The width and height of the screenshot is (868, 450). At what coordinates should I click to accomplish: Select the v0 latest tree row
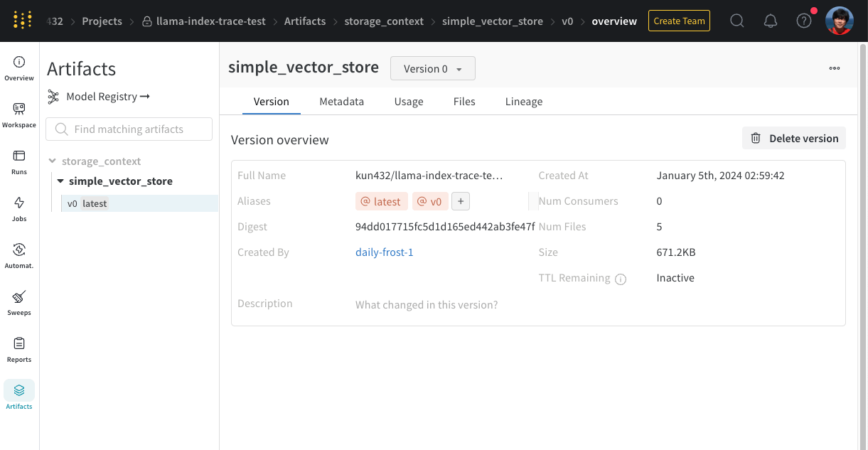tap(139, 203)
